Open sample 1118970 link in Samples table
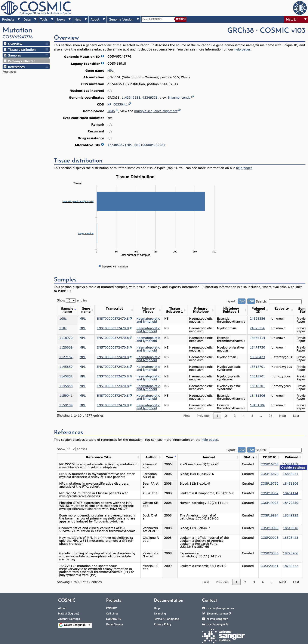This screenshot has height=644, width=308. (66, 338)
